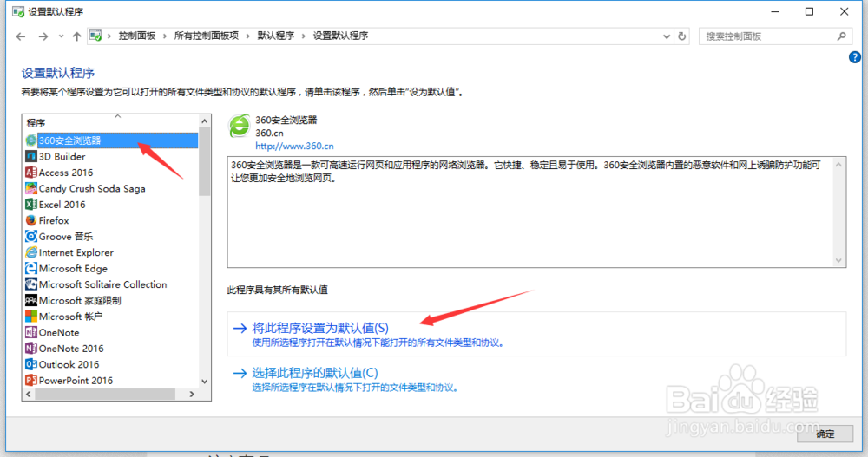Image resolution: width=868 pixels, height=457 pixels.
Task: Click the 3D Builder icon
Action: click(x=31, y=157)
